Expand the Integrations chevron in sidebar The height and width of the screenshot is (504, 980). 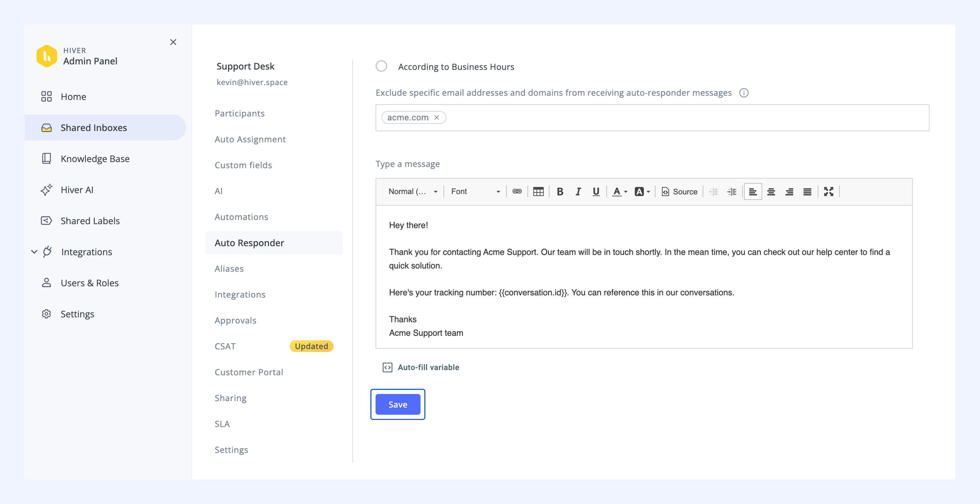pyautogui.click(x=34, y=252)
